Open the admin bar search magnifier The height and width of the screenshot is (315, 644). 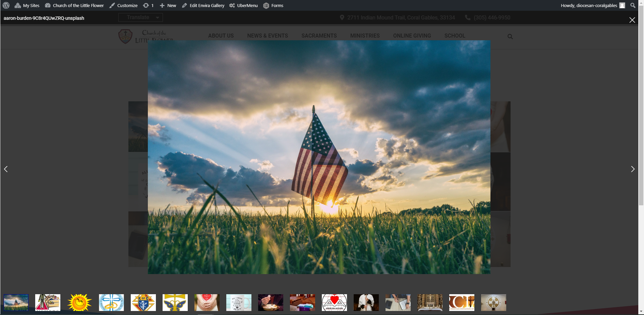(x=633, y=5)
